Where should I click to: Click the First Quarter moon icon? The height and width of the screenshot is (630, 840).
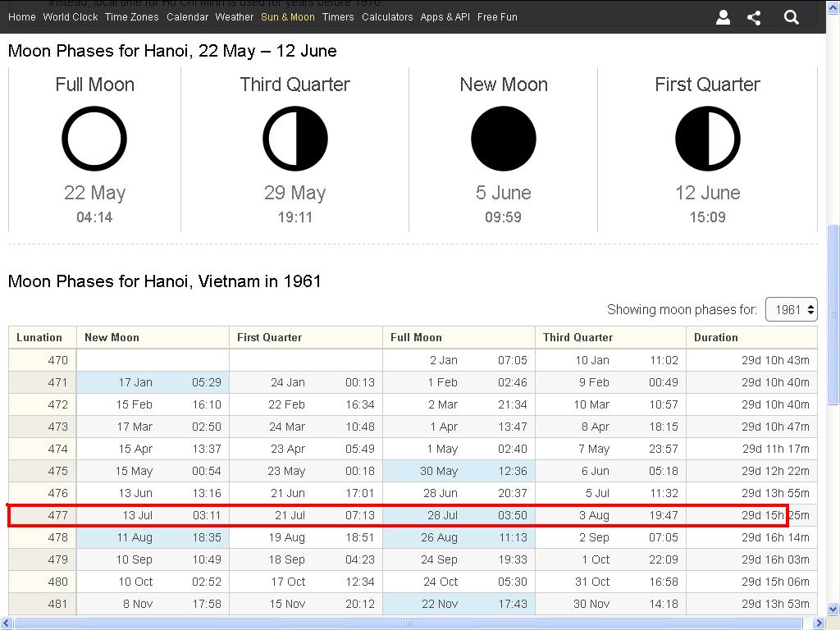[x=707, y=139]
